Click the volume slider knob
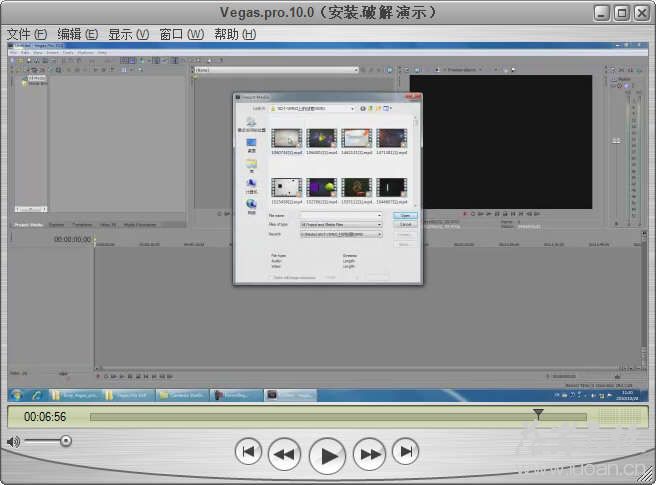656x485 pixels. point(66,441)
